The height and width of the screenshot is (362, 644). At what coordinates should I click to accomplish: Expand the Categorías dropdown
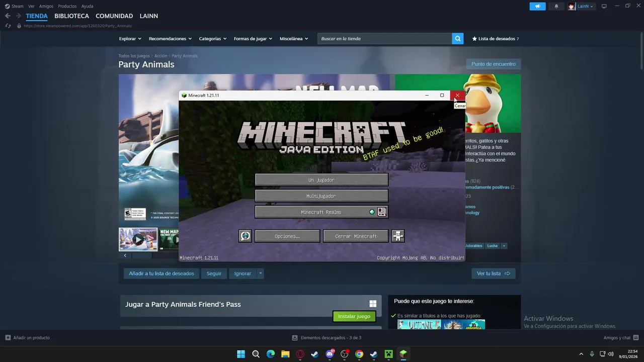(x=212, y=39)
